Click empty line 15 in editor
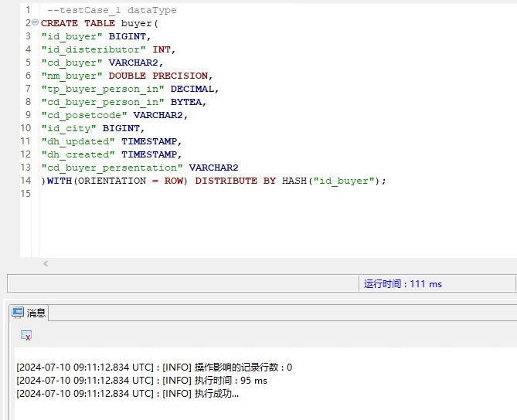Image resolution: width=517 pixels, height=420 pixels. [x=277, y=194]
